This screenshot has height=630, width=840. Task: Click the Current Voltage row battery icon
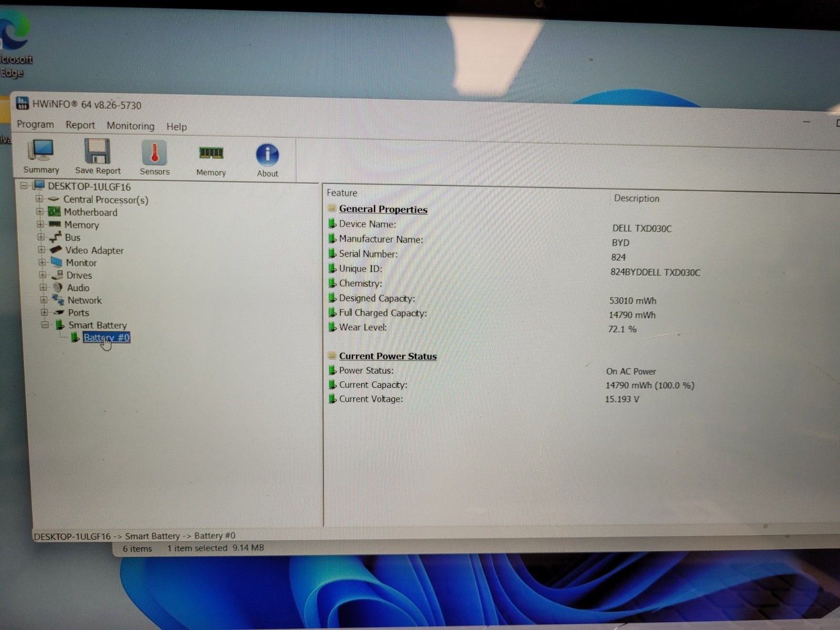pos(332,398)
